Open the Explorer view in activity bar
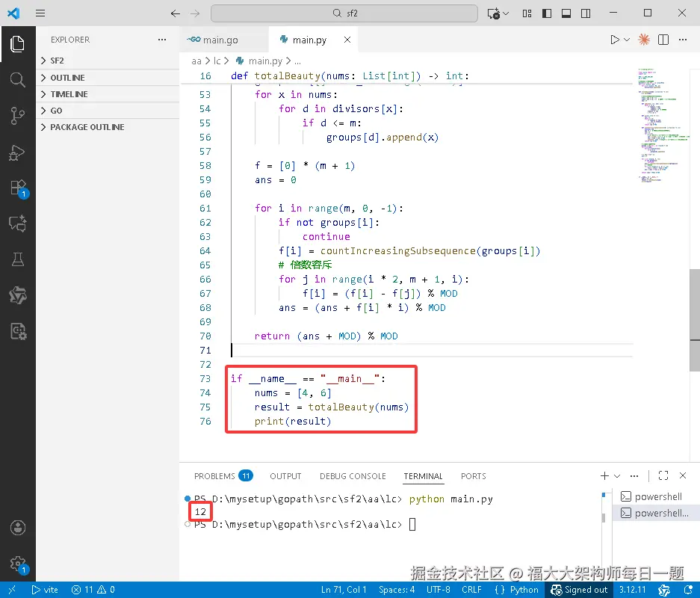This screenshot has height=598, width=700. (x=17, y=44)
